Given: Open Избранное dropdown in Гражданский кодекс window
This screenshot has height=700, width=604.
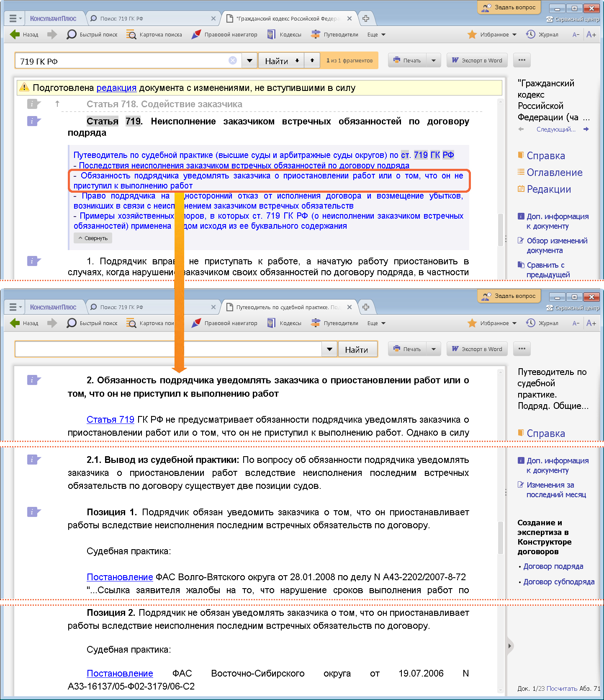Looking at the screenshot, I should point(492,34).
